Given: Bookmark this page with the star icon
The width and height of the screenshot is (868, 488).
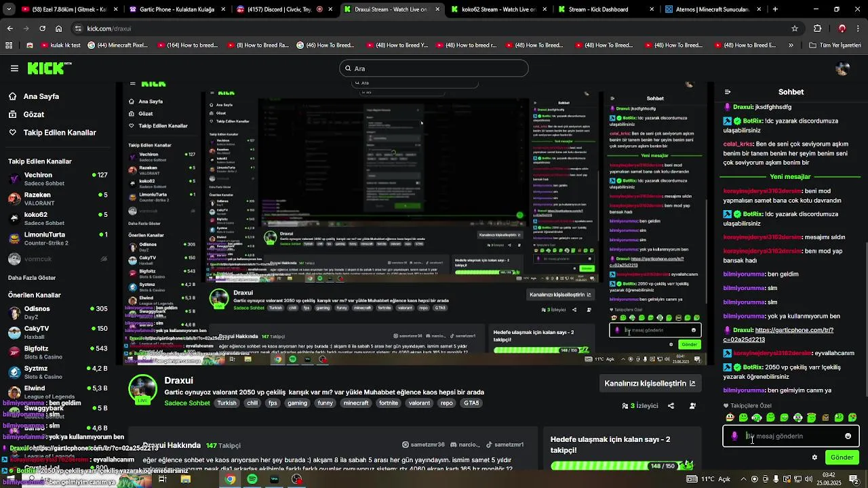Looking at the screenshot, I should click(795, 28).
